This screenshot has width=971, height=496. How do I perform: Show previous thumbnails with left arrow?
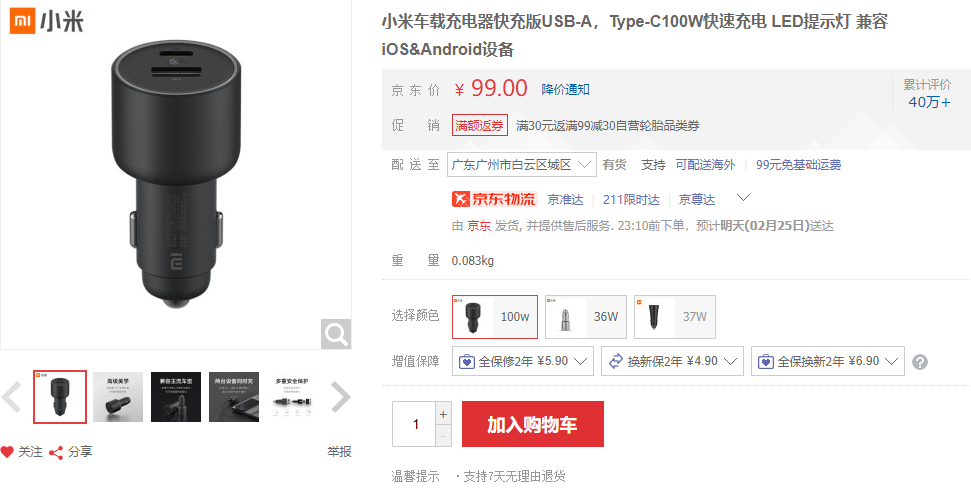pyautogui.click(x=12, y=397)
